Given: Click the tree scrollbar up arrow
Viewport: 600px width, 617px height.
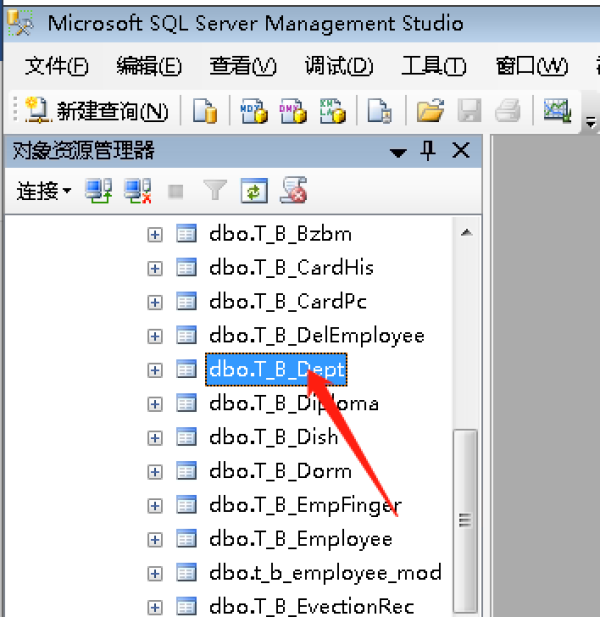Looking at the screenshot, I should [466, 233].
